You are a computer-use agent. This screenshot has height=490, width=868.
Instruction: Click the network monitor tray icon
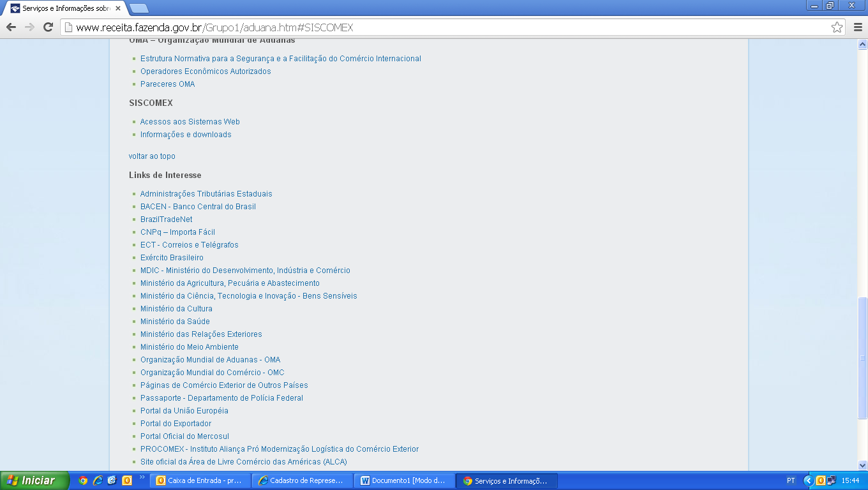(x=831, y=480)
